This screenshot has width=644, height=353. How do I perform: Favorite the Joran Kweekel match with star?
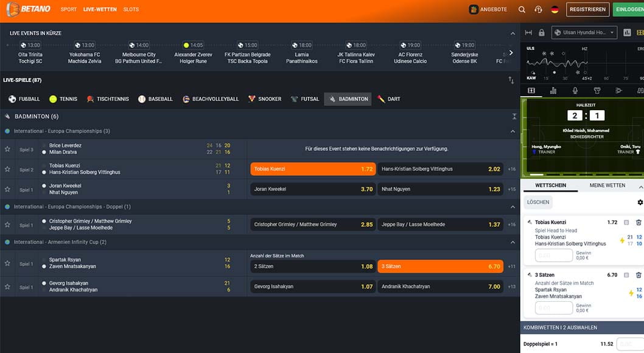tap(8, 189)
